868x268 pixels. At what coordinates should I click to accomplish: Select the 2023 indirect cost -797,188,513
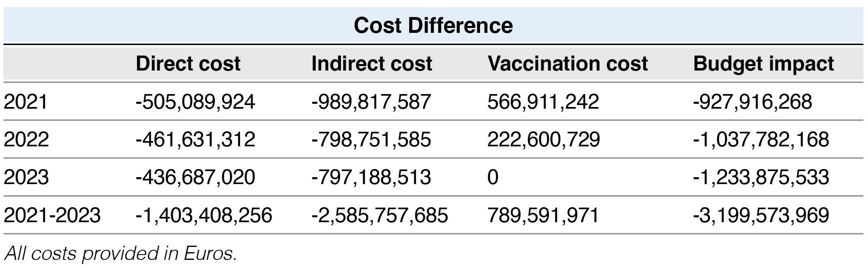tap(371, 177)
